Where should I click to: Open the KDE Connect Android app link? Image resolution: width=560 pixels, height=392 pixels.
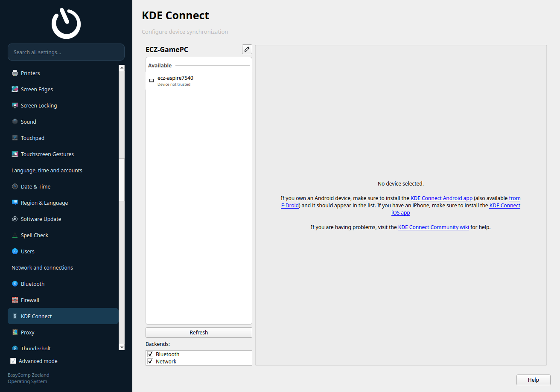point(441,198)
